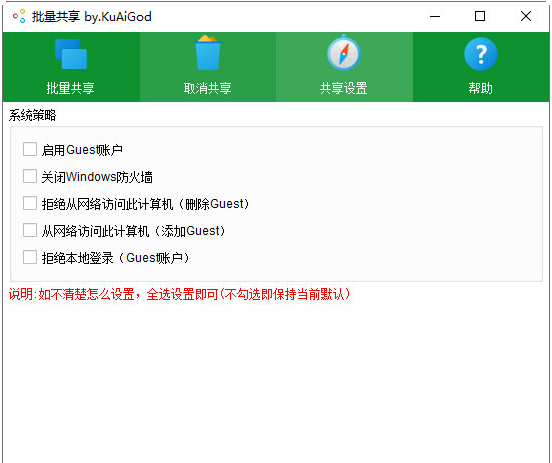Check 拒绝从网络访问此计算机 (删除Guest) box
Viewport: 552px width, 463px height.
pos(30,203)
